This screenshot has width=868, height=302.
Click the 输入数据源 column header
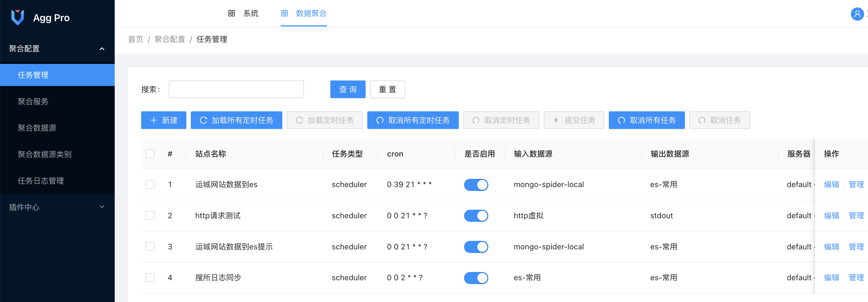point(533,154)
